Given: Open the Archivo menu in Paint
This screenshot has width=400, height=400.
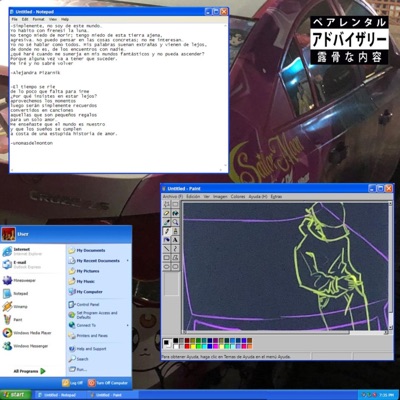Looking at the screenshot, I should (173, 197).
